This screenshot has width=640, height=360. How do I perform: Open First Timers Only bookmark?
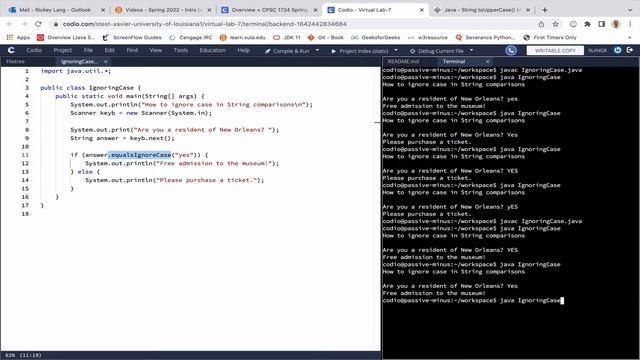[550, 38]
